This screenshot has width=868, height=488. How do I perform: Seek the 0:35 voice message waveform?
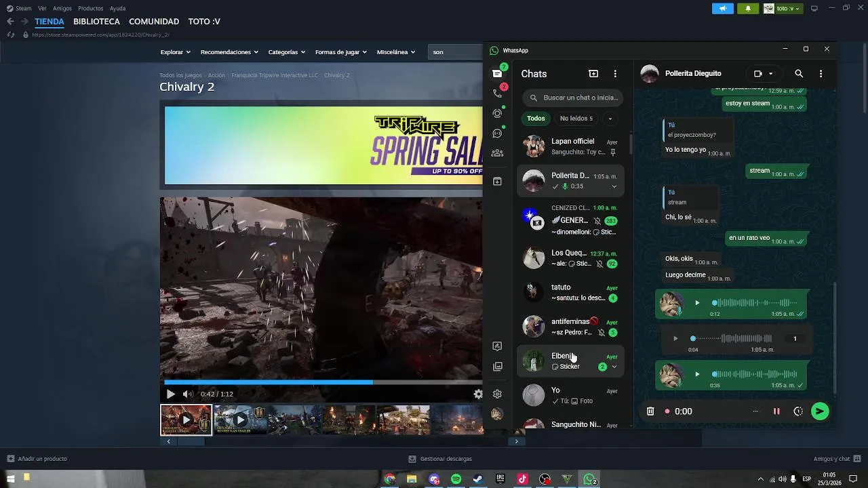(755, 374)
